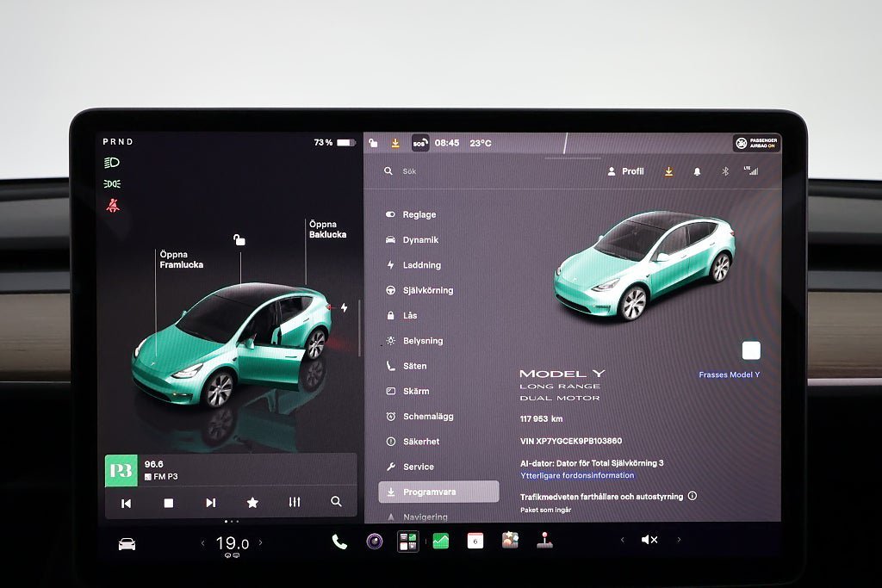
Task: Open the Reglage settings menu
Action: click(411, 214)
